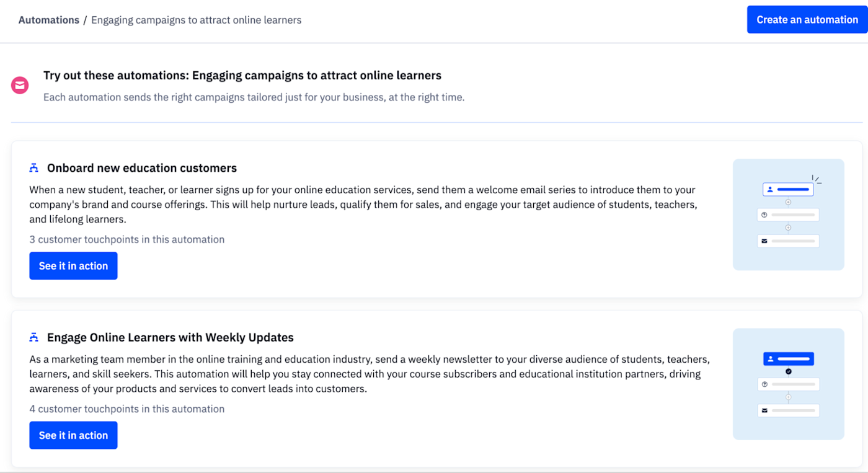This screenshot has width=868, height=473.
Task: Click the white contact icon in Weekly Updates preview
Action: pos(771,359)
